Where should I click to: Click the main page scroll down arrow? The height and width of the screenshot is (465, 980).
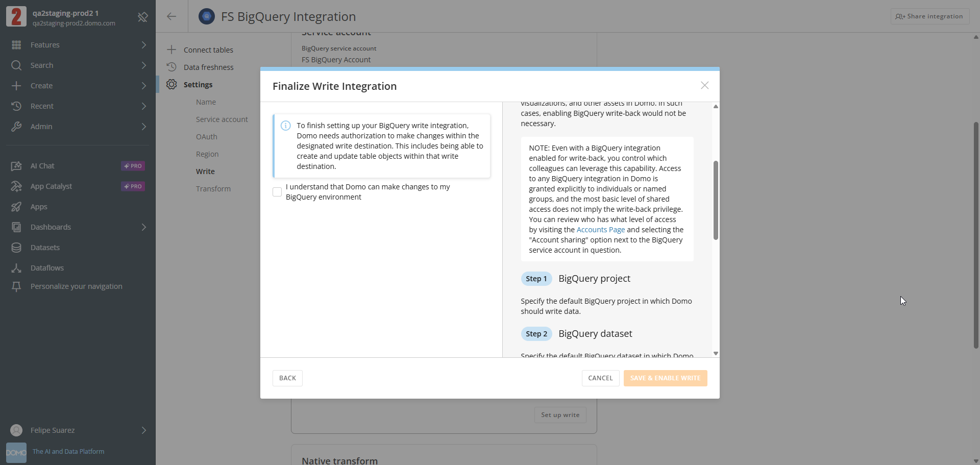pyautogui.click(x=976, y=461)
